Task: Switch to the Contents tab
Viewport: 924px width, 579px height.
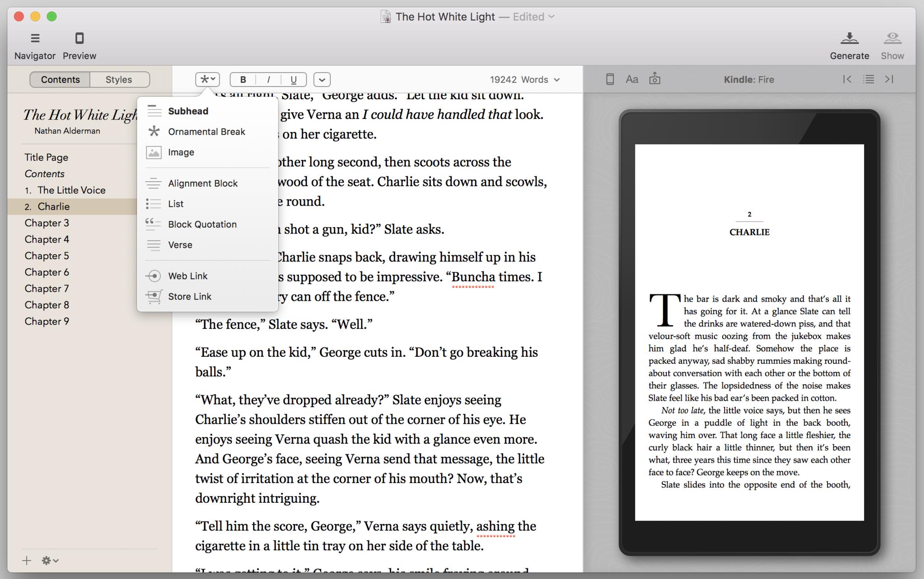Action: [x=60, y=79]
